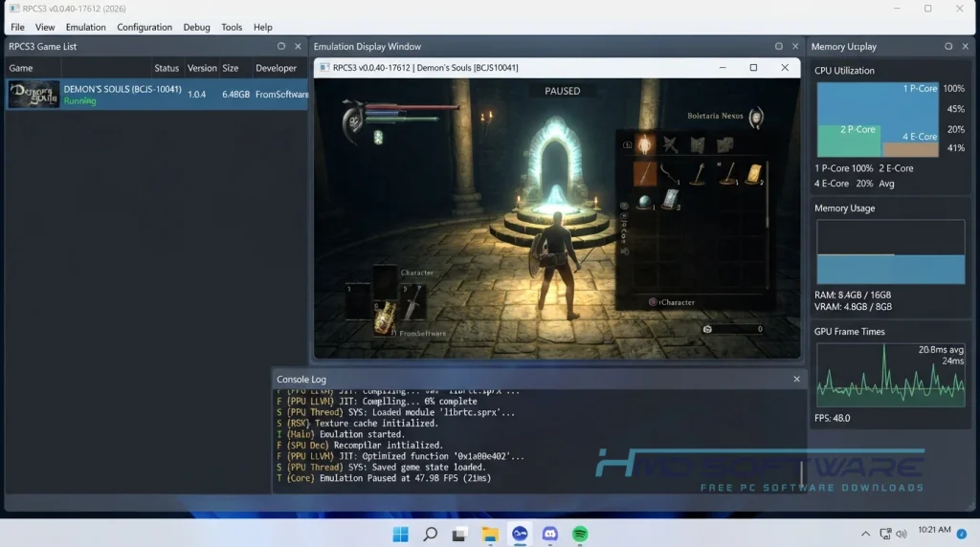
Task: Click the CPU Utilization chart
Action: click(878, 120)
